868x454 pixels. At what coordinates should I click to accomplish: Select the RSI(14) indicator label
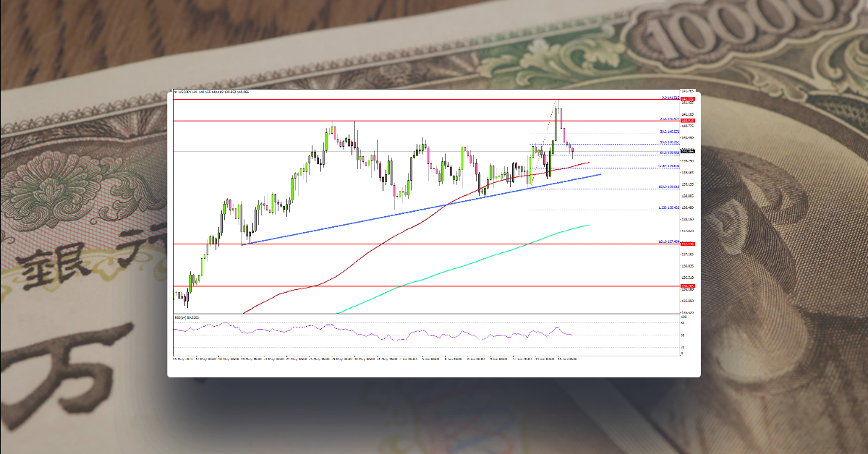coord(187,317)
